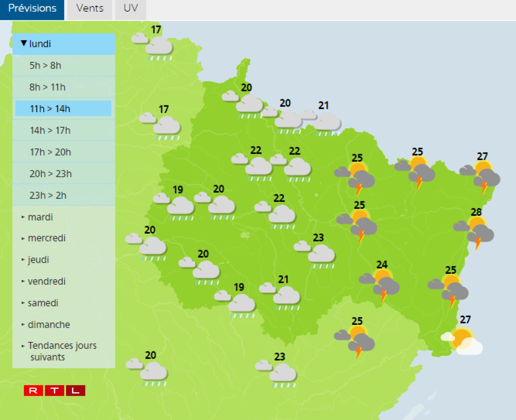Select the 5h > 8h time slot
This screenshot has height=420, width=516.
click(x=46, y=66)
